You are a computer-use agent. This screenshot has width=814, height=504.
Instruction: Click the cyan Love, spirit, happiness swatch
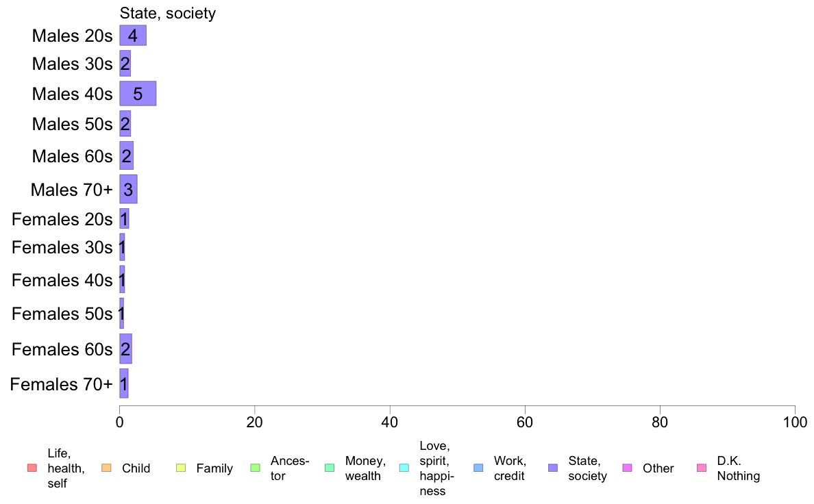pyautogui.click(x=404, y=468)
